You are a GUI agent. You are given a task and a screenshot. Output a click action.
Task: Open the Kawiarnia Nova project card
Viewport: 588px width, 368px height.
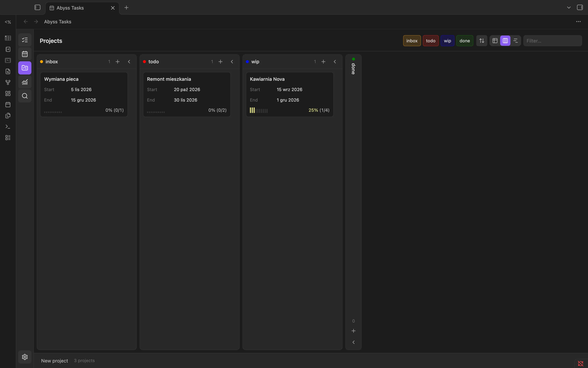290,94
